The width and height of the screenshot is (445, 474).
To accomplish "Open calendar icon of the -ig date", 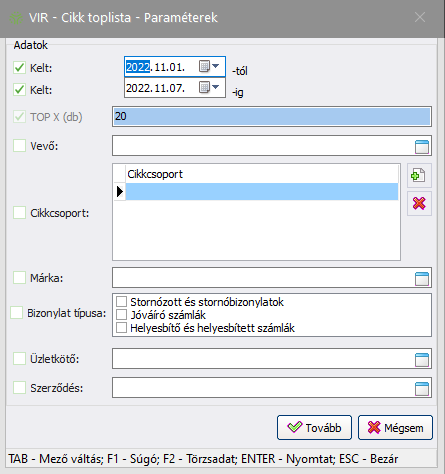I will (204, 88).
